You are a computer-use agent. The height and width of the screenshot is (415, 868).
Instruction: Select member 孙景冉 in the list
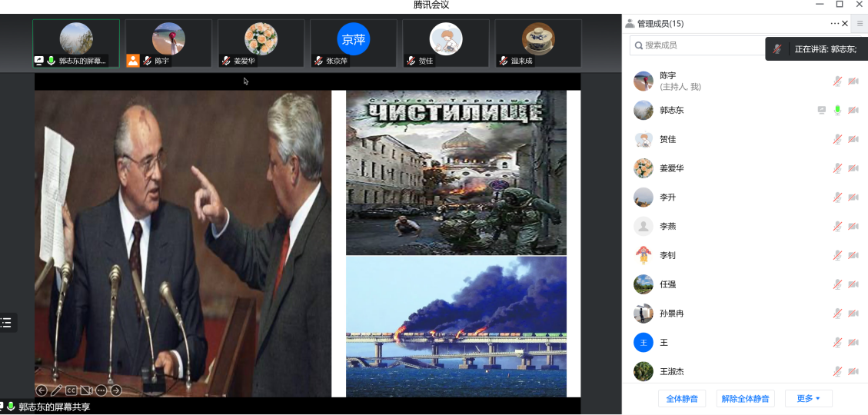click(x=671, y=314)
